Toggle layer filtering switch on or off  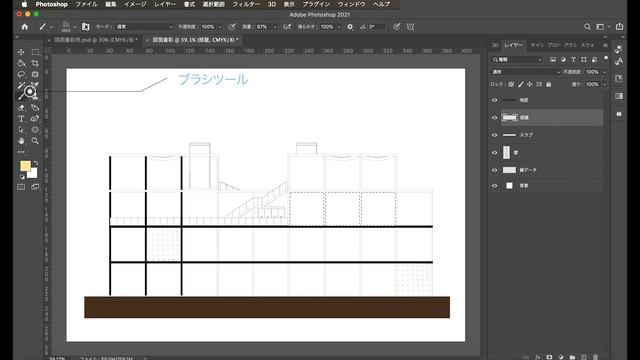pyautogui.click(x=606, y=59)
